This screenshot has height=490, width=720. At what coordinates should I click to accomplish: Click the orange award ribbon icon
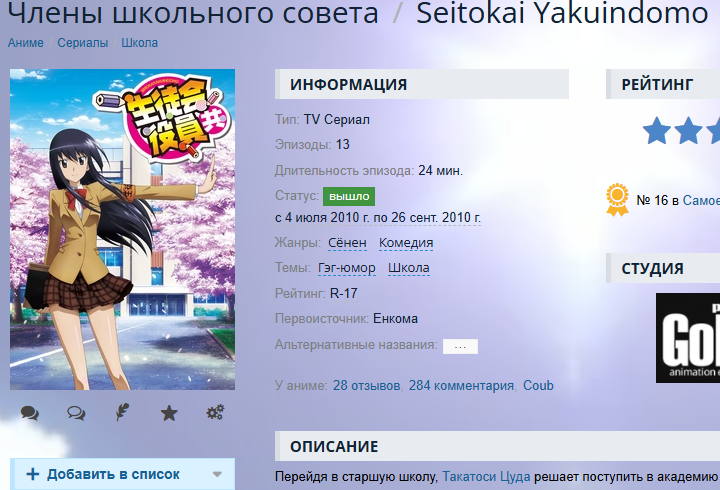point(617,200)
